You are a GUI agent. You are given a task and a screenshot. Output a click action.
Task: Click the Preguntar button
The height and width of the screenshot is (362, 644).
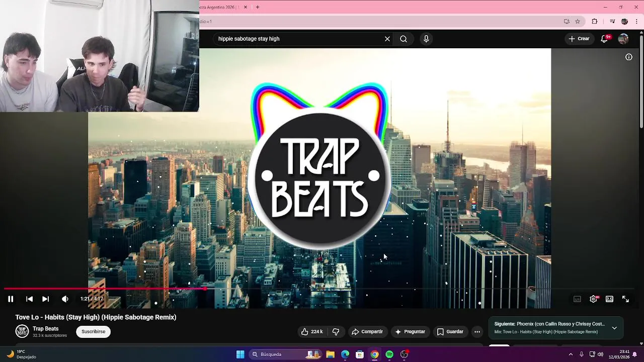[410, 332]
